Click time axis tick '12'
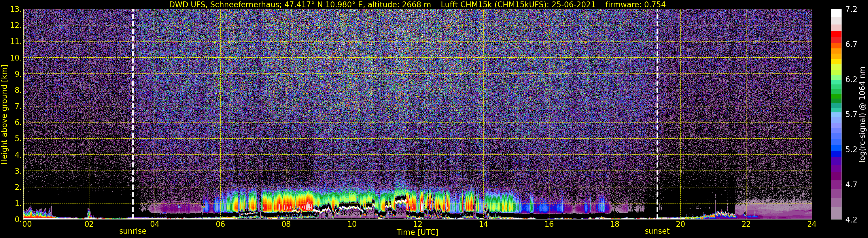The width and height of the screenshot is (868, 238). click(417, 224)
